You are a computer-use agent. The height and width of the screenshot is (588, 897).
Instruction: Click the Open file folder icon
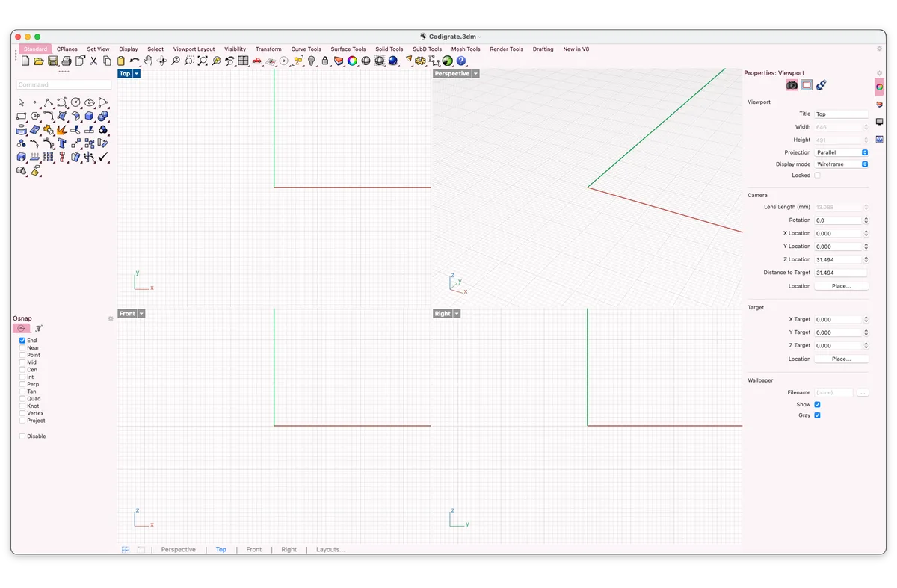pos(39,61)
